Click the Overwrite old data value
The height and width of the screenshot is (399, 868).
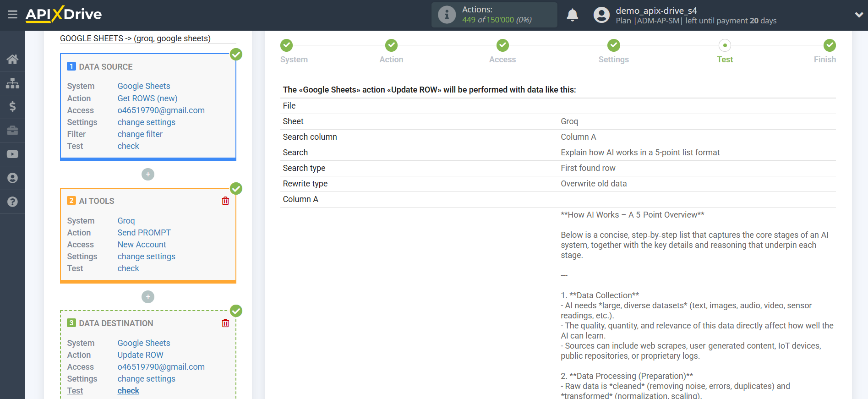594,184
